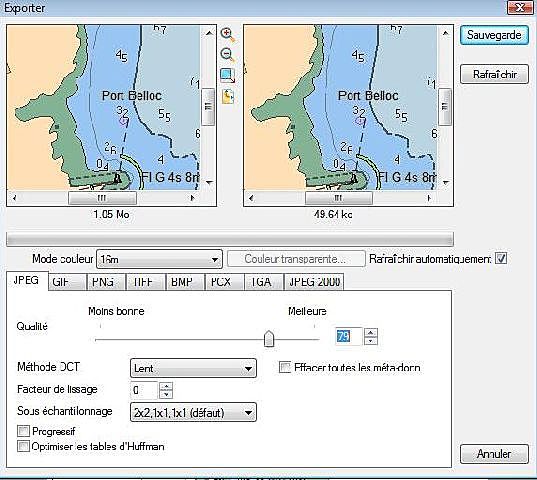537x480 pixels.
Task: Decrease the quality value with down arrow
Action: 371,341
